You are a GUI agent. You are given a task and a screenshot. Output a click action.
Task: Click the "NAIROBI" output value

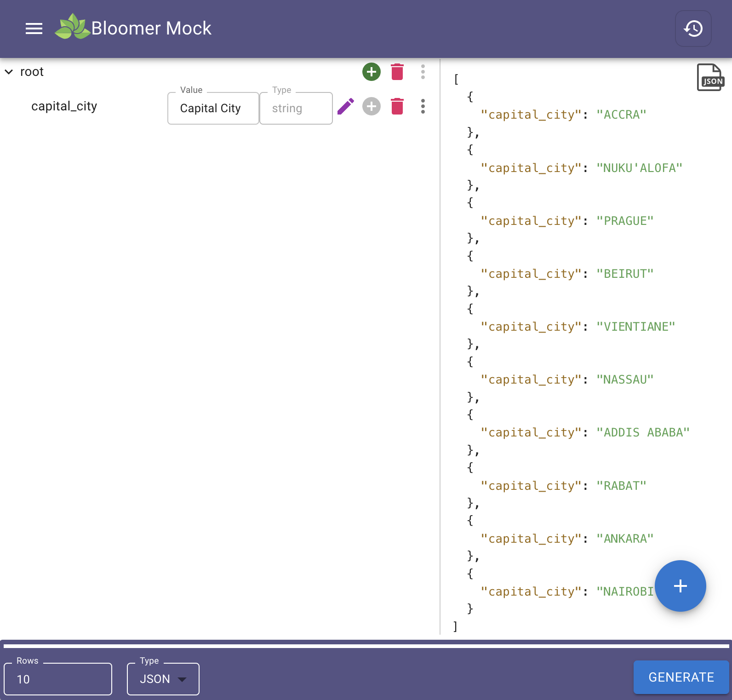(625, 591)
